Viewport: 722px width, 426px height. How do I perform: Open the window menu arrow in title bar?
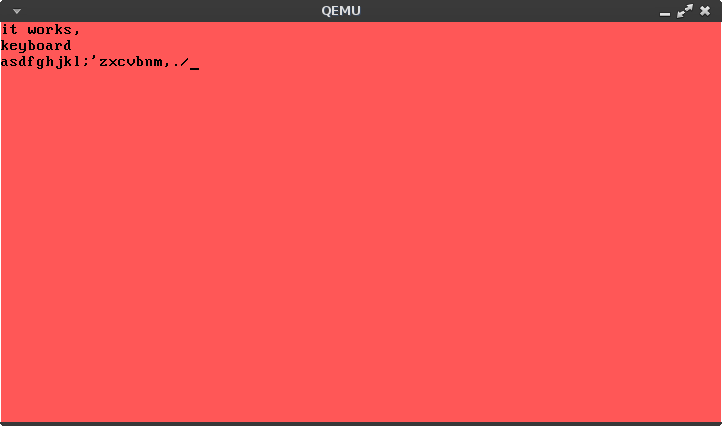[x=17, y=11]
